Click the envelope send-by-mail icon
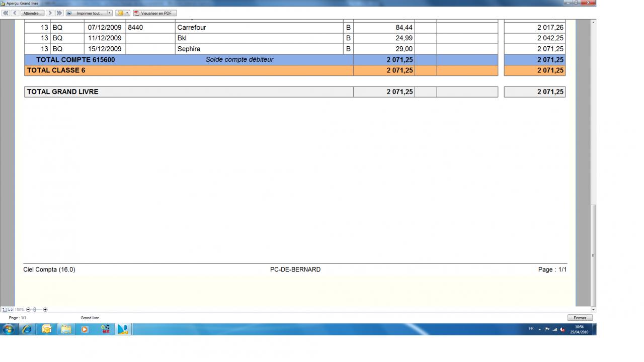The height and width of the screenshot is (362, 644). (120, 13)
